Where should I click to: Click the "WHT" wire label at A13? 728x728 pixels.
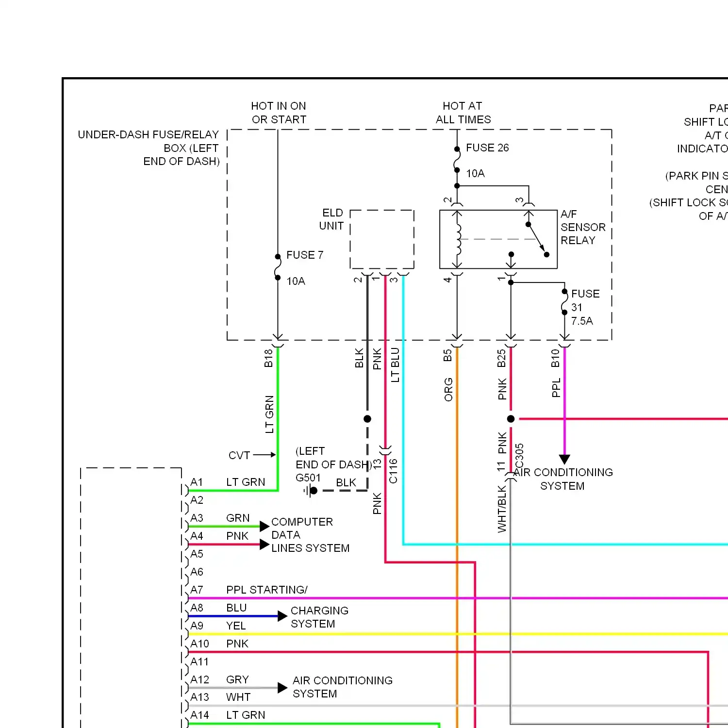[238, 697]
